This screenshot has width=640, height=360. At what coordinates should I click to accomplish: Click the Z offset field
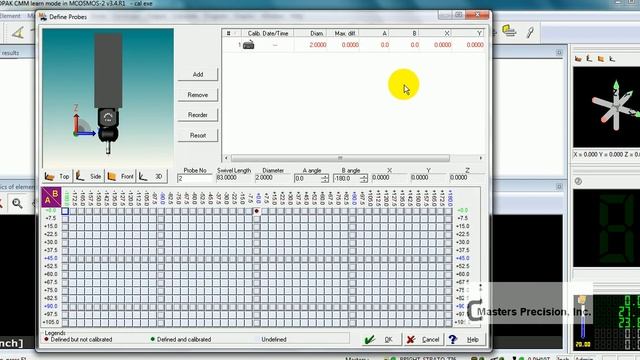(x=467, y=178)
